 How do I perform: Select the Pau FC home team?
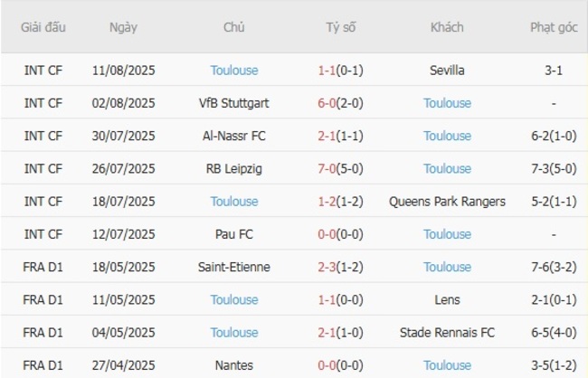click(x=233, y=234)
